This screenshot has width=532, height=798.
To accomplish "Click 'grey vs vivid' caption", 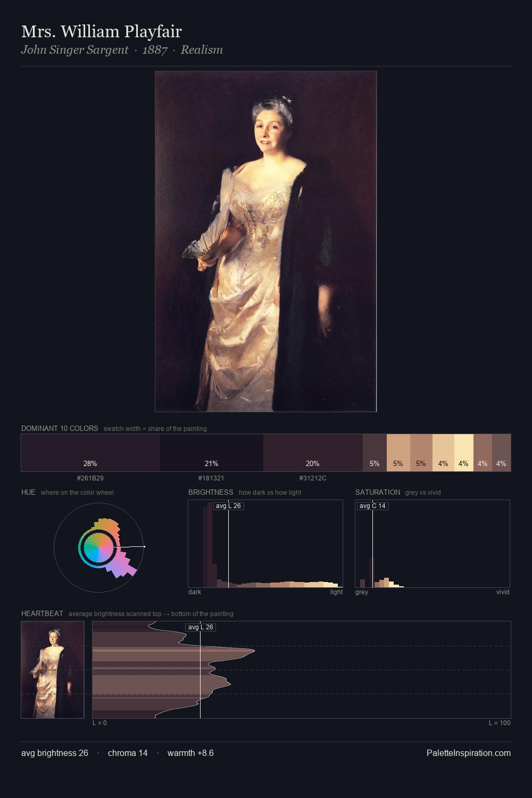I will 423,493.
